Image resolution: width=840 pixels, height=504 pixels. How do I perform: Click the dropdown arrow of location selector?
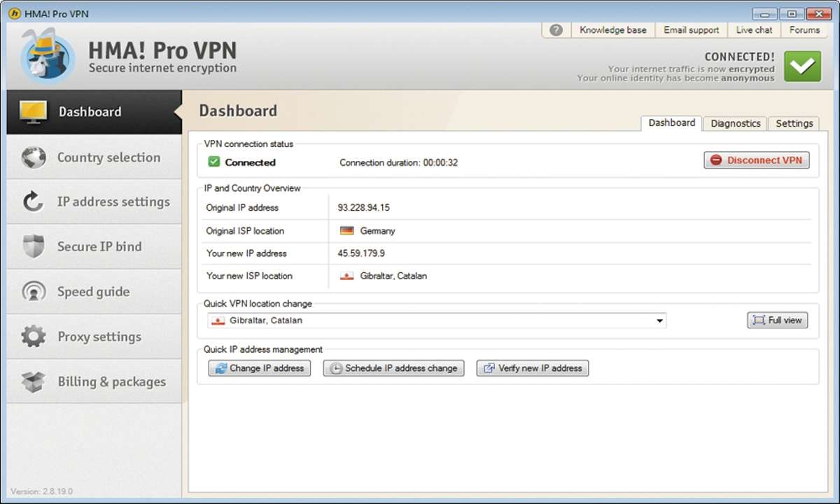(659, 321)
